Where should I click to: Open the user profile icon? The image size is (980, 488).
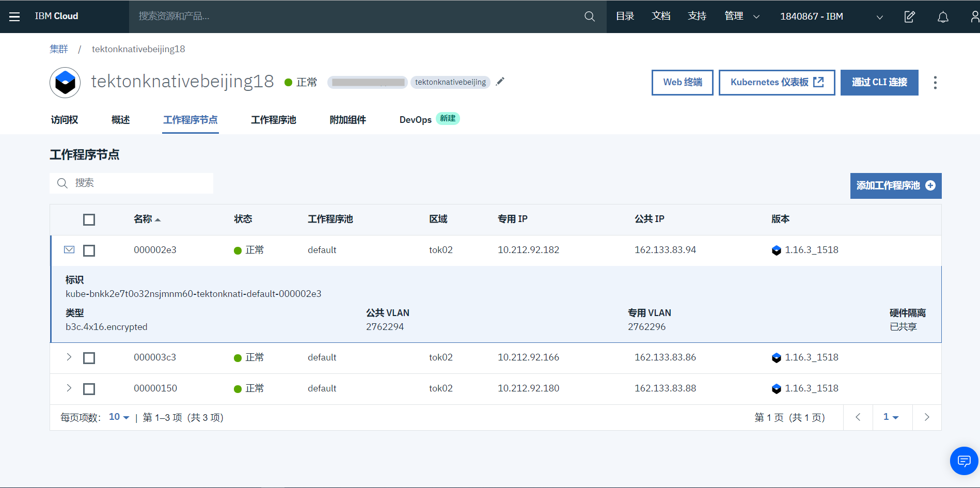pyautogui.click(x=974, y=17)
